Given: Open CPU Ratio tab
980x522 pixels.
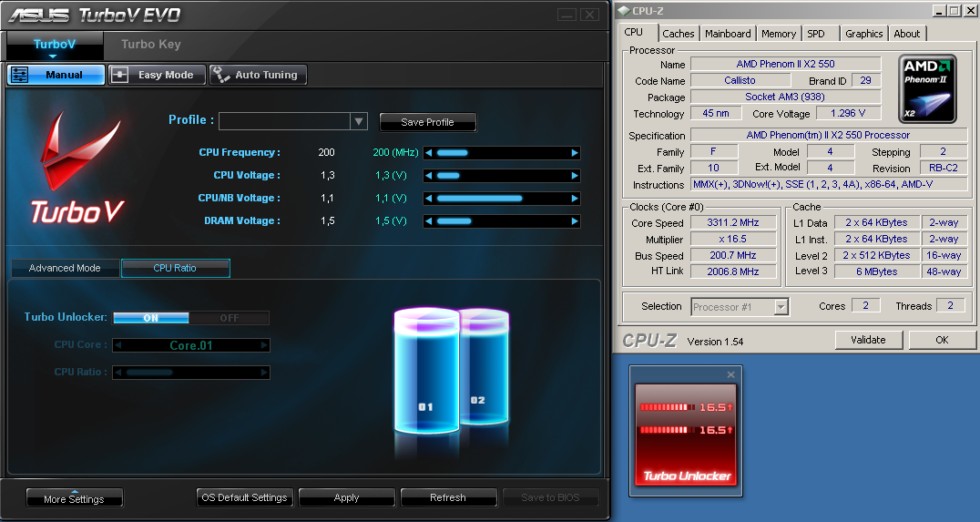Looking at the screenshot, I should pos(175,268).
